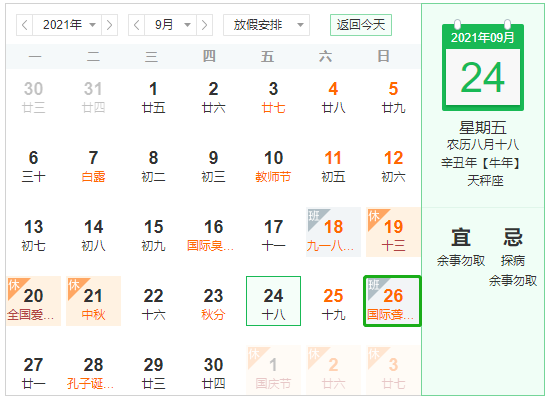Select highlighted September 26 workday
550x399 pixels.
pos(392,301)
